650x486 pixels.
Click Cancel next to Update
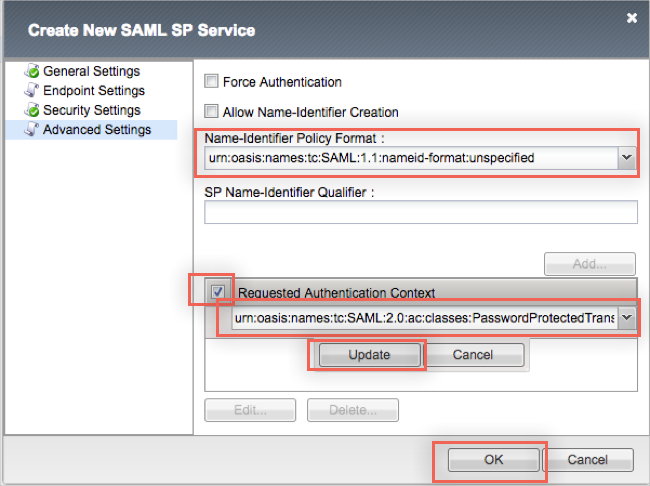(x=473, y=355)
